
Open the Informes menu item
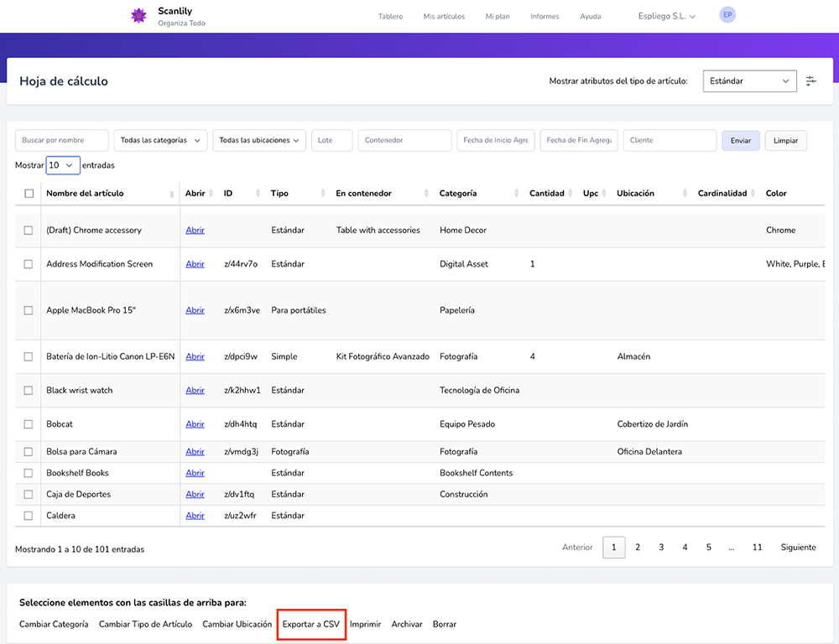tap(545, 17)
